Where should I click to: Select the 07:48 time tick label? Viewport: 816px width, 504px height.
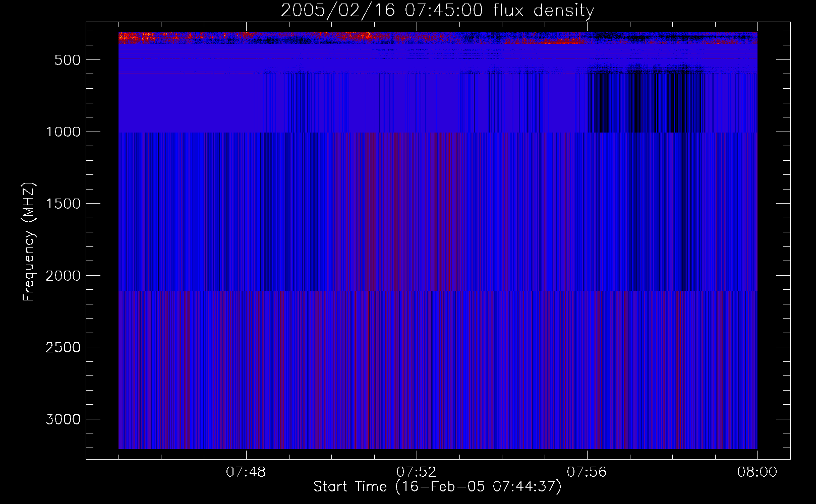click(x=246, y=472)
